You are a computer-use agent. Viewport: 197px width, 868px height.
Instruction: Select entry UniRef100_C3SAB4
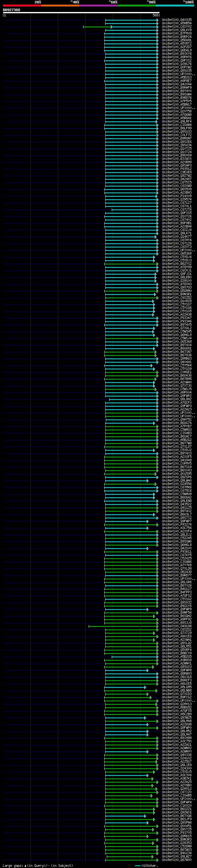coord(177,125)
